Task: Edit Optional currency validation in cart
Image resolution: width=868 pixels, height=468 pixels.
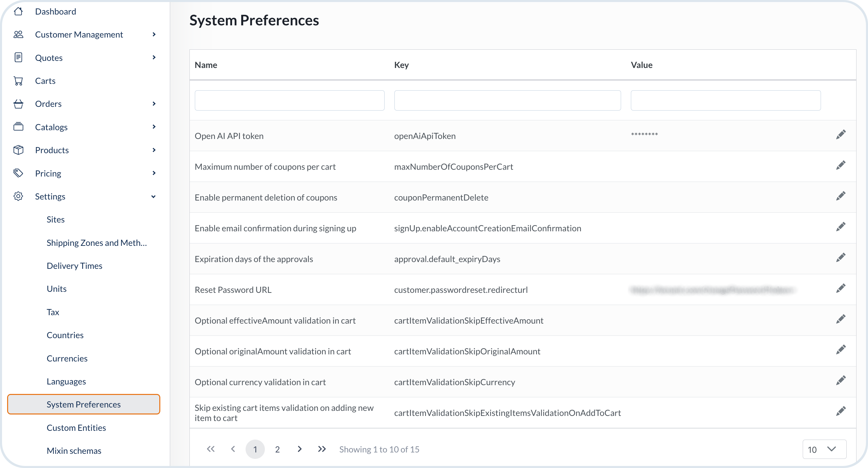Action: (x=841, y=381)
